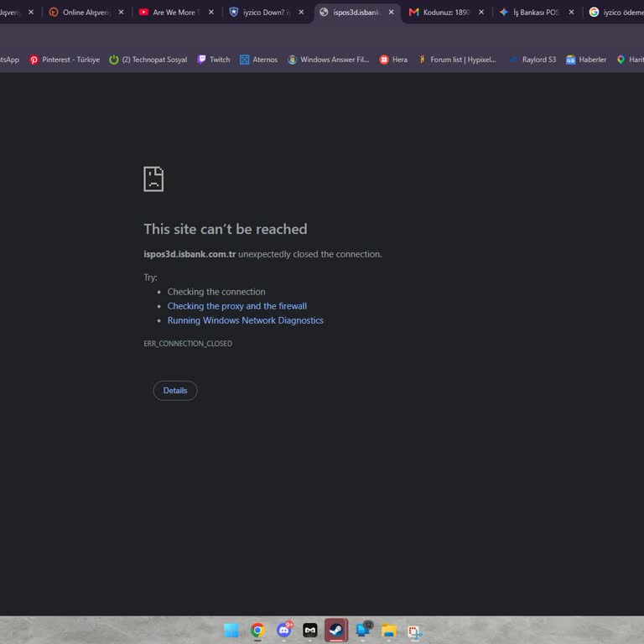The height and width of the screenshot is (644, 644).
Task: Close the Online Alışveriş tab
Action: [121, 13]
